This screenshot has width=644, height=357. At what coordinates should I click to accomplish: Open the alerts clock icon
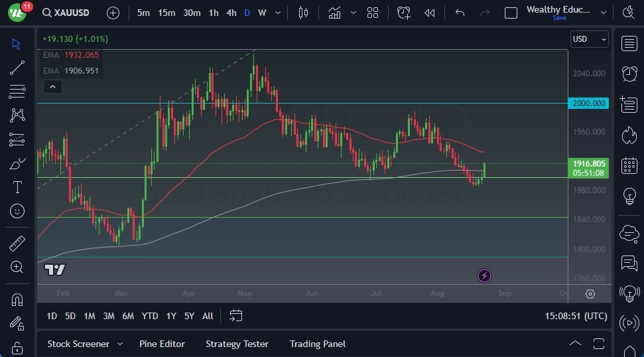click(x=629, y=74)
